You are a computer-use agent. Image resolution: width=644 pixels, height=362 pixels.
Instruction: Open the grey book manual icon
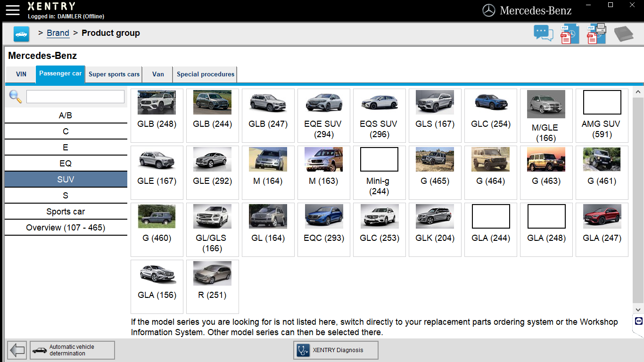623,34
